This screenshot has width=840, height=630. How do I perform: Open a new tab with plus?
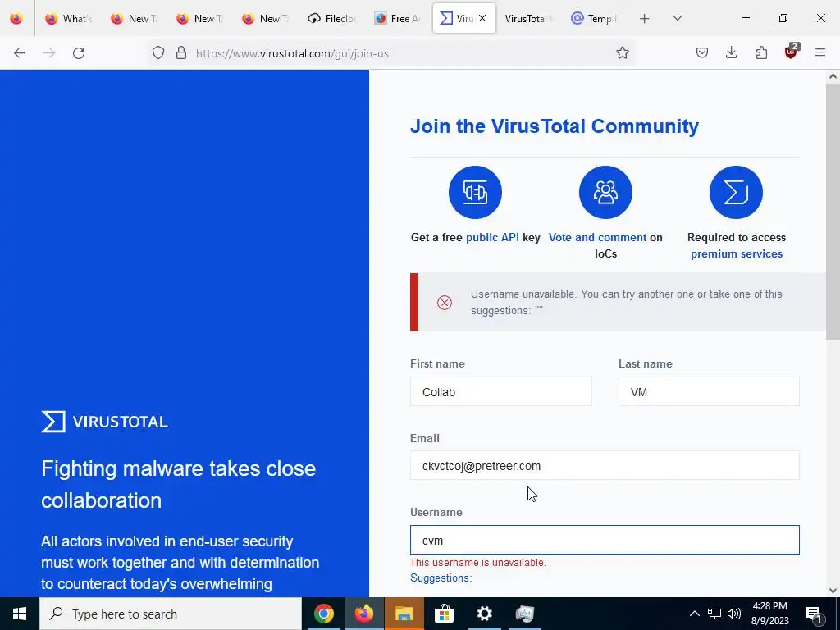645,19
